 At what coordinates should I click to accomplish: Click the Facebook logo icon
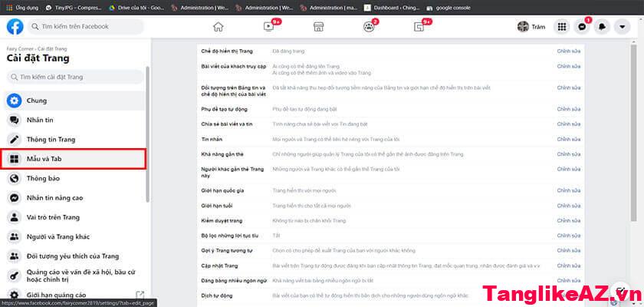click(x=15, y=26)
